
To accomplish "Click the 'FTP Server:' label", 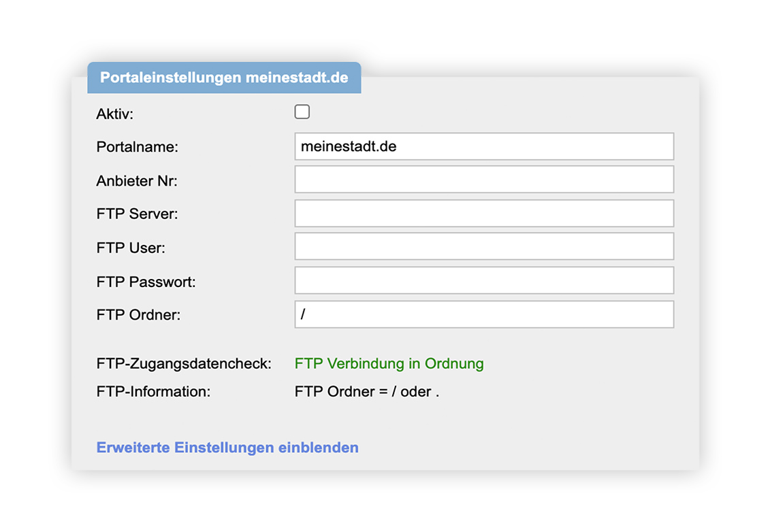I will pos(137,214).
